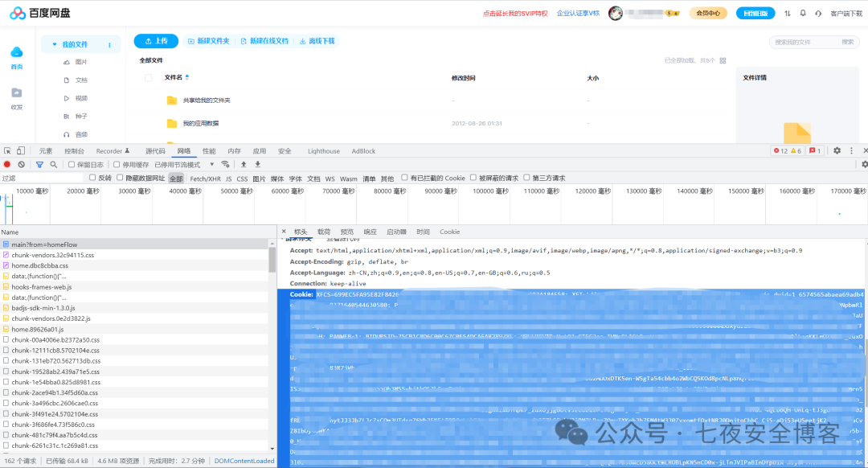868x468 pixels.
Task: Toggle DevTools device toolbar icon
Action: click(x=20, y=150)
